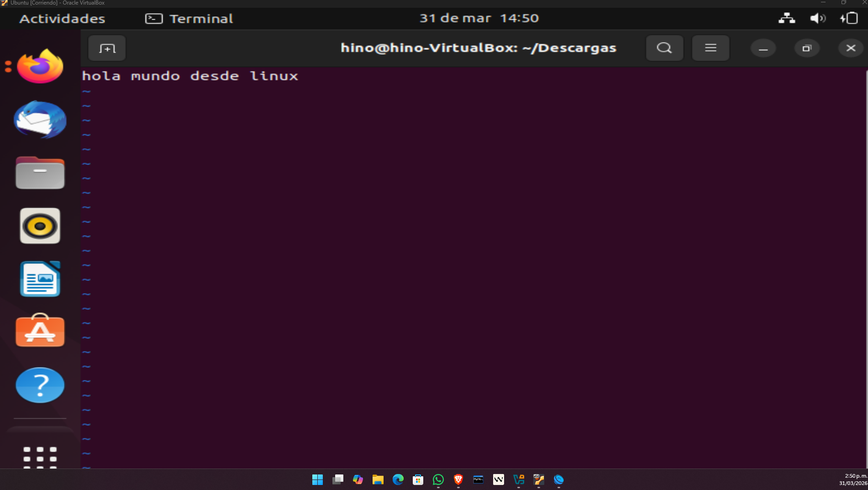The image size is (868, 490).
Task: Open WhatsApp from the Windows taskbar
Action: [x=438, y=479]
